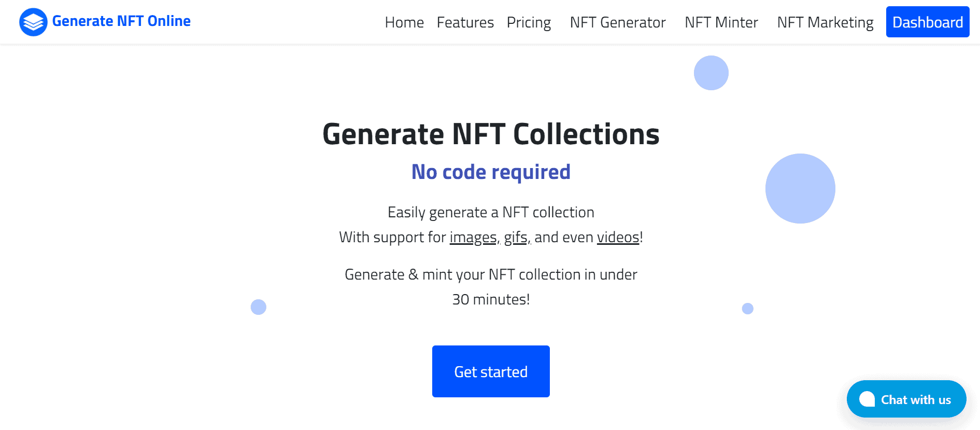This screenshot has width=980, height=430.
Task: Visit the NFT Minter page
Action: point(721,22)
